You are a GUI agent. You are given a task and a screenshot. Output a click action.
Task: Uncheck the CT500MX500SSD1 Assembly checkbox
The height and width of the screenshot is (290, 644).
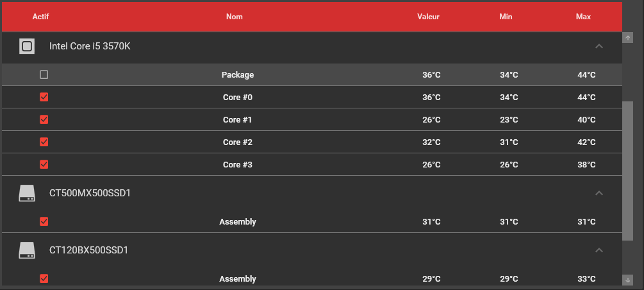tap(44, 221)
